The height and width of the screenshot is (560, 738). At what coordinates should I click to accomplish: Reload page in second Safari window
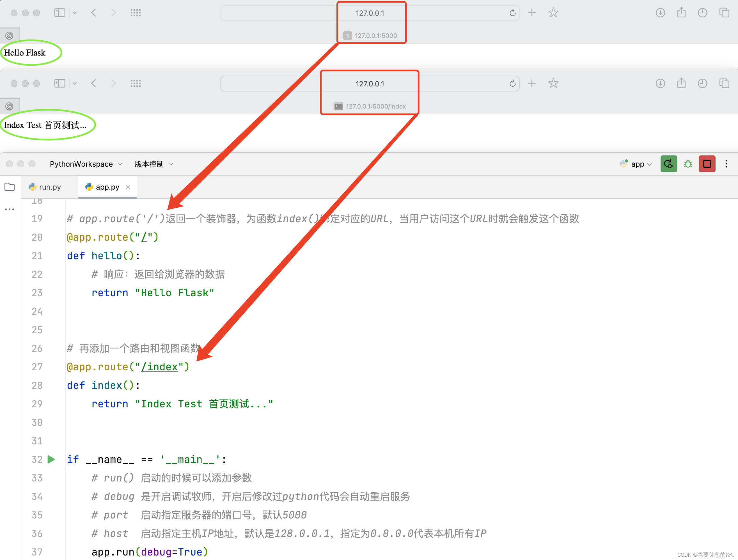click(x=512, y=83)
